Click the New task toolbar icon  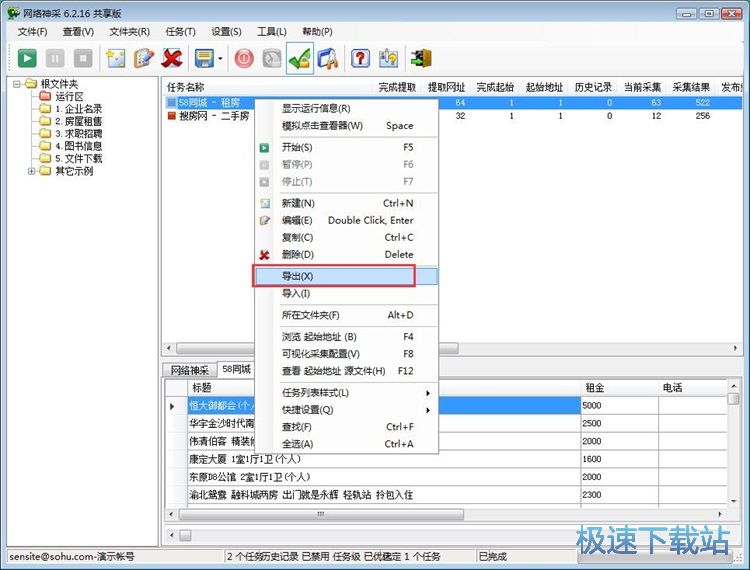116,58
